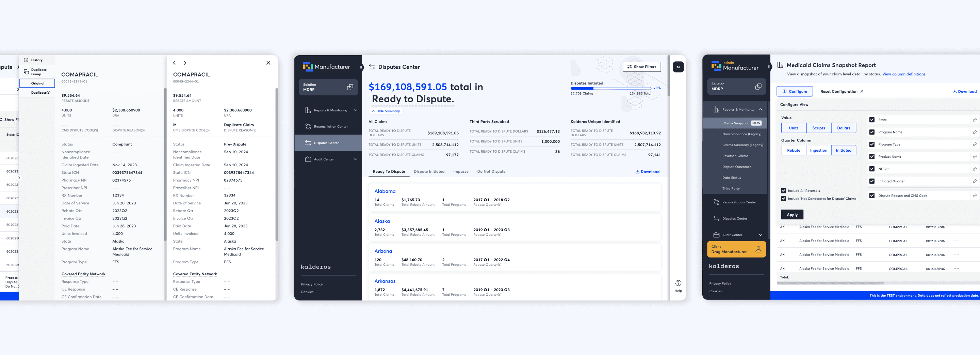This screenshot has width=980, height=355.
Task: Select the Reconciliation Center sidebar icon
Action: point(309,126)
